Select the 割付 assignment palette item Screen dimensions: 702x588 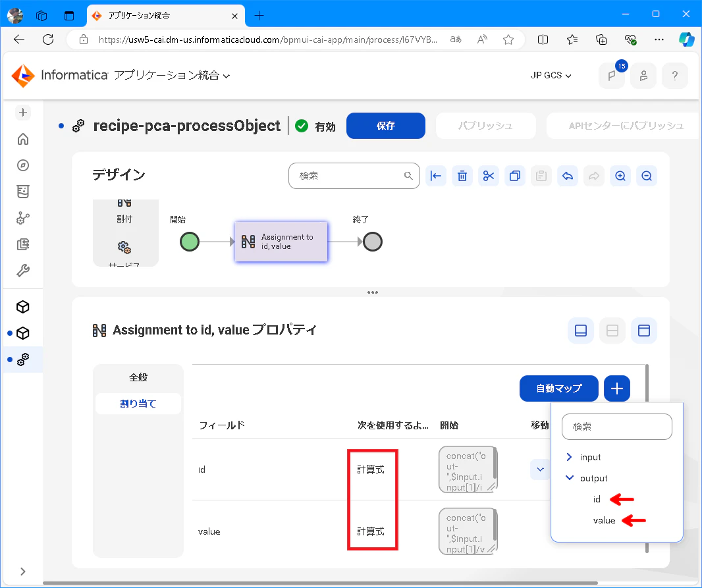pyautogui.click(x=124, y=211)
